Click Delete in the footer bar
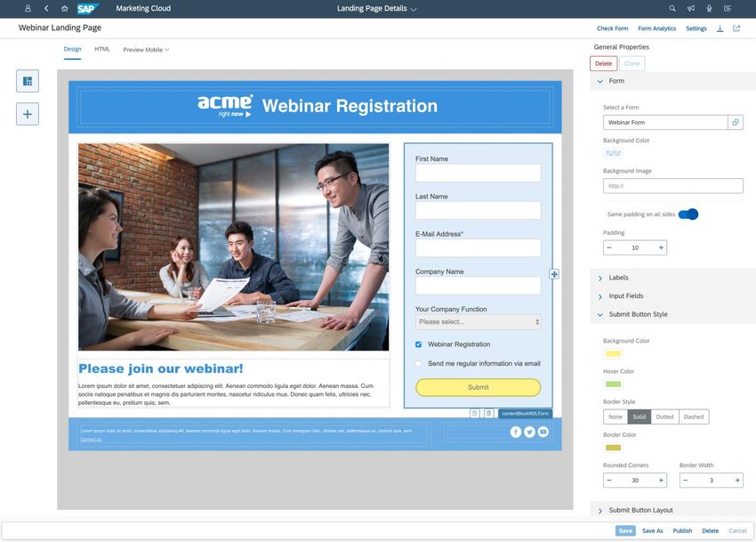The height and width of the screenshot is (542, 756). pos(711,530)
